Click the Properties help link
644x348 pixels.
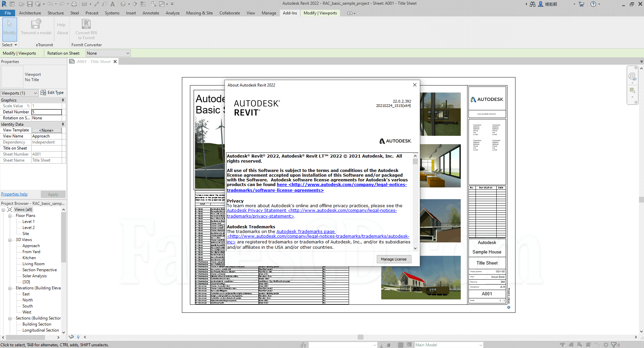coord(14,194)
